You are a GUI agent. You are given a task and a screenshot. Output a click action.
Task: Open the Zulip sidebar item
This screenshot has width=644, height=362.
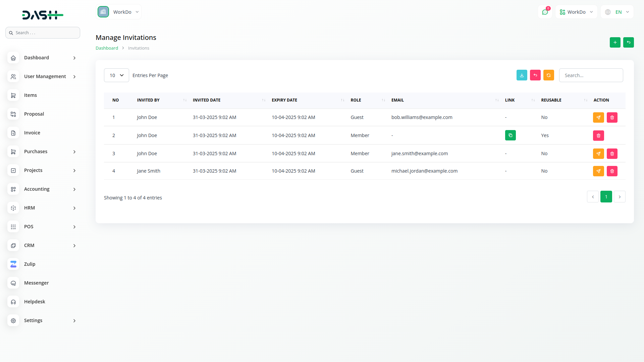pos(30,264)
